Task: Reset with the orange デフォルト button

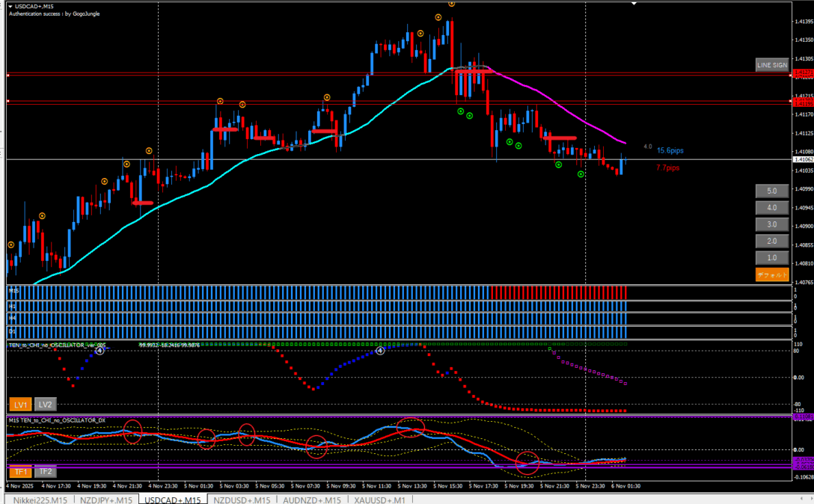Action: pyautogui.click(x=772, y=274)
